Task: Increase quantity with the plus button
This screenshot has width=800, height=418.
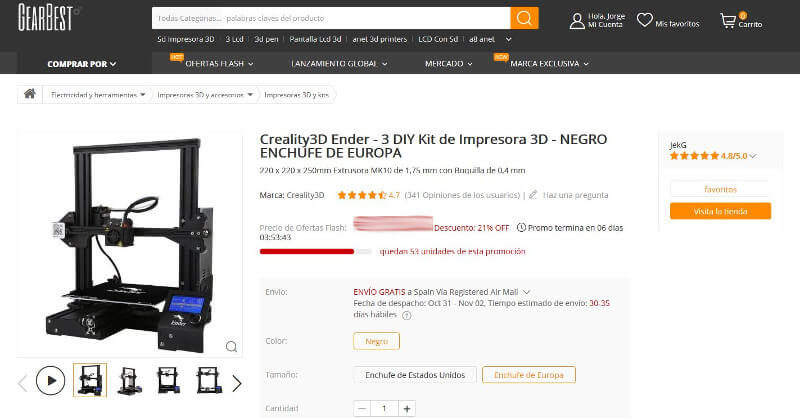Action: point(407,408)
